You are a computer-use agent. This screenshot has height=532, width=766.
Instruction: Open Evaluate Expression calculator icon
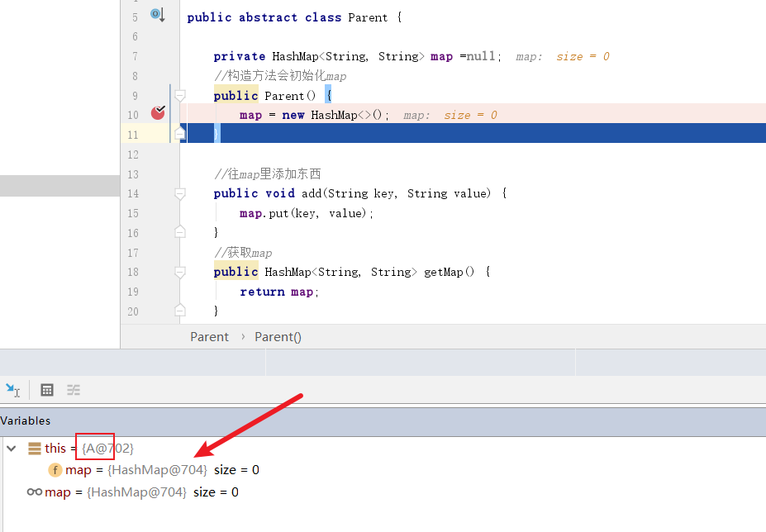point(47,390)
